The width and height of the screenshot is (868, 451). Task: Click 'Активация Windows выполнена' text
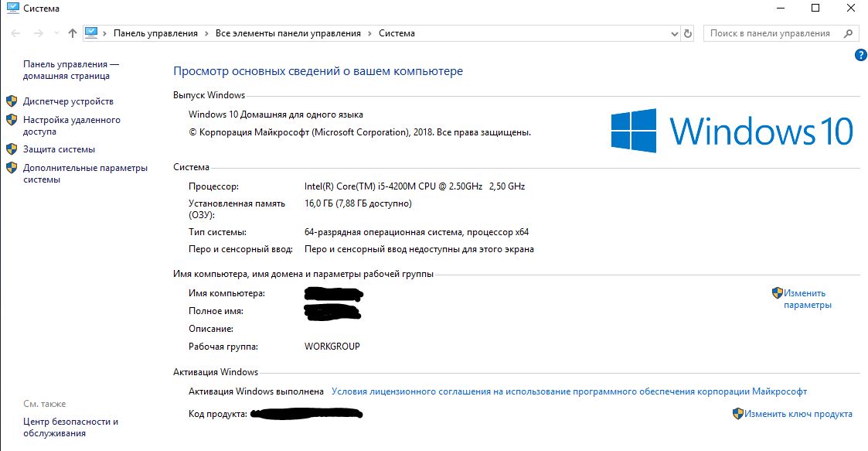coord(256,391)
